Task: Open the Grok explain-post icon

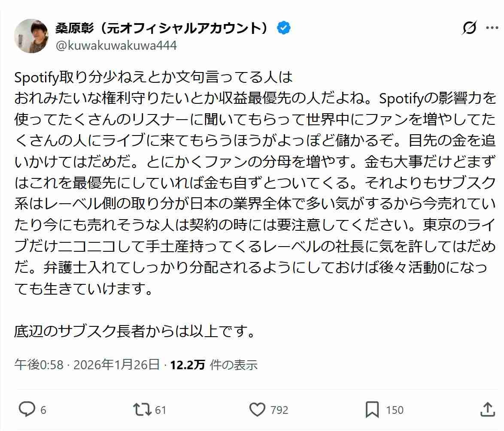Action: (x=469, y=28)
